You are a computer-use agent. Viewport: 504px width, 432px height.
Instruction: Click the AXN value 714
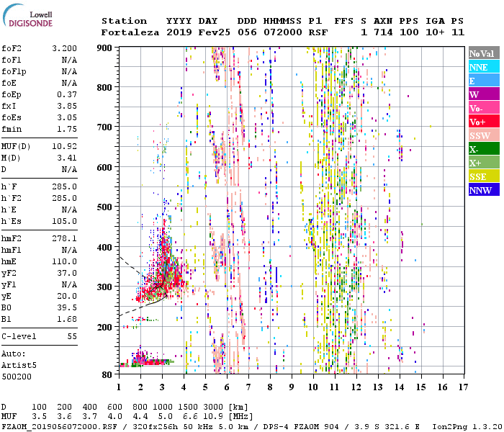coord(383,32)
